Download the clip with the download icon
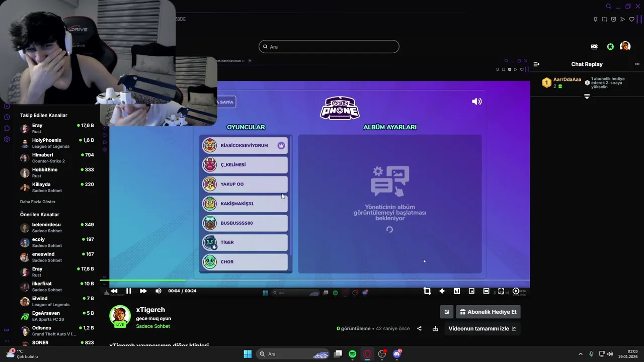 [x=435, y=329]
